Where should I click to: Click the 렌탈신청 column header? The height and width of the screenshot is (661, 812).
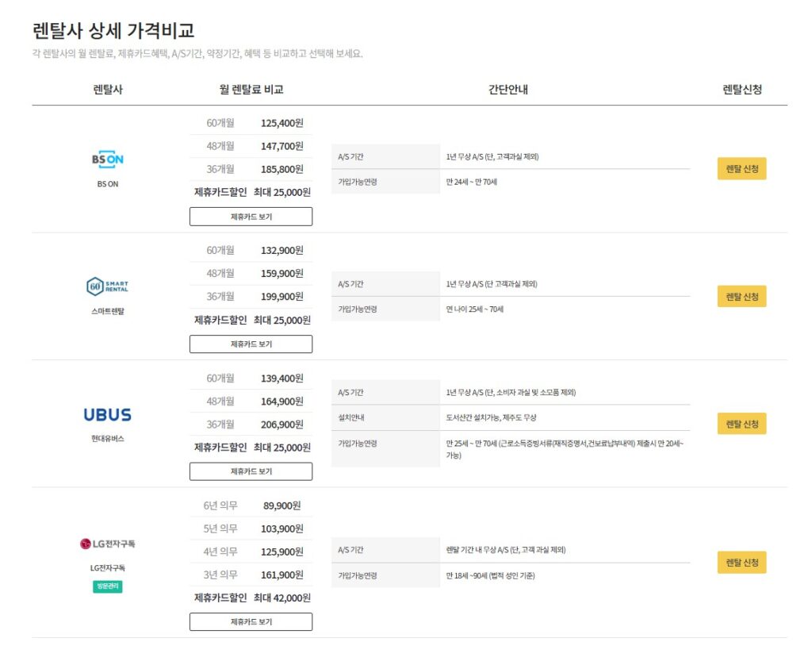click(x=741, y=87)
